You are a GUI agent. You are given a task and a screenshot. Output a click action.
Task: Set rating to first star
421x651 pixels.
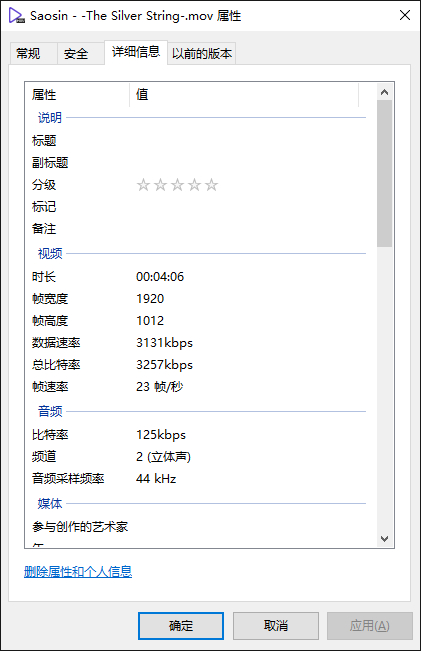point(143,185)
